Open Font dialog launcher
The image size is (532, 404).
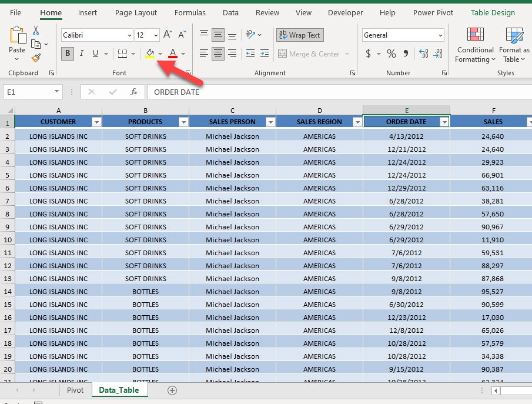[188, 73]
